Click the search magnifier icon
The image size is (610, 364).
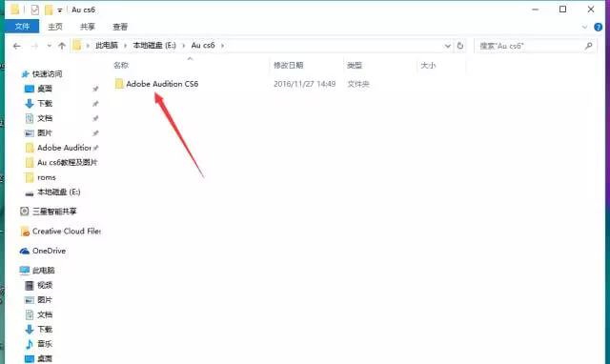(589, 46)
